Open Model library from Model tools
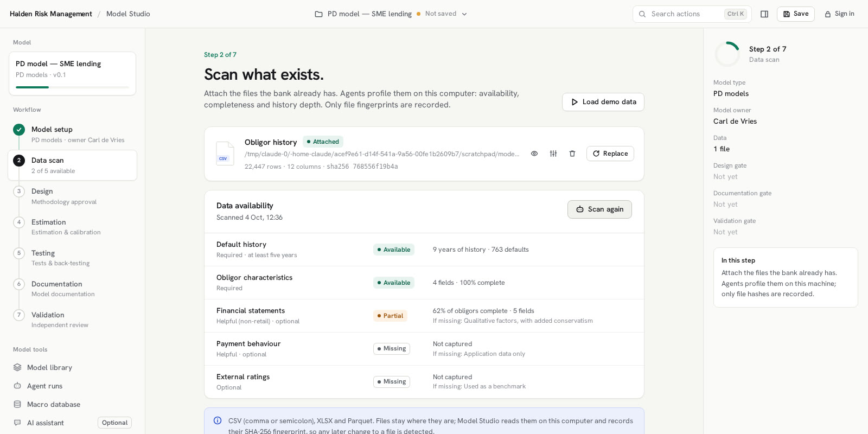868x434 pixels. pyautogui.click(x=73, y=367)
